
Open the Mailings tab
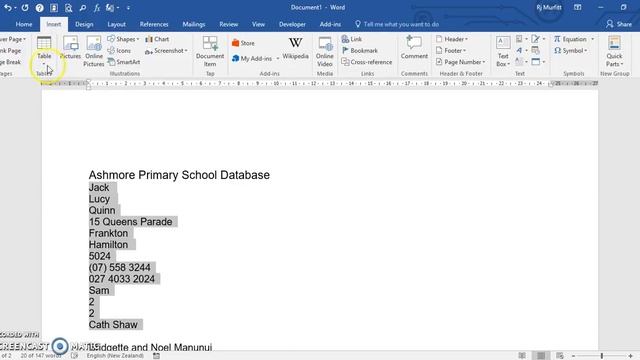[194, 24]
